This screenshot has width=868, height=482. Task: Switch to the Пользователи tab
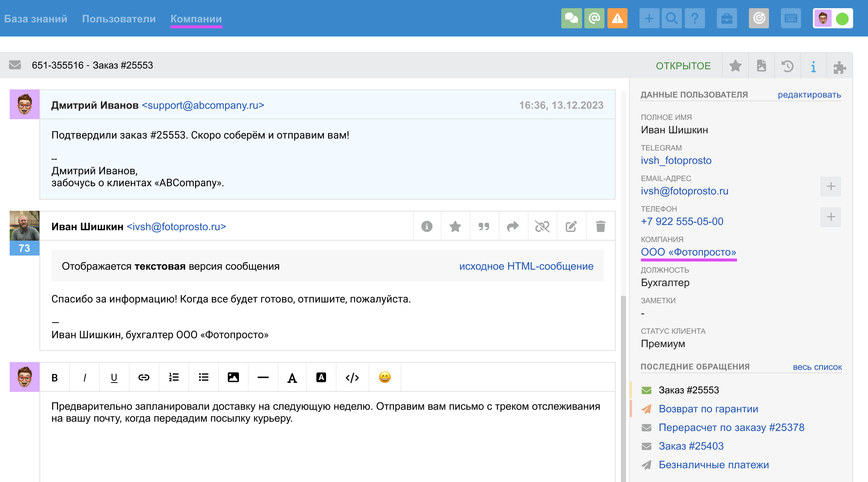[x=119, y=19]
